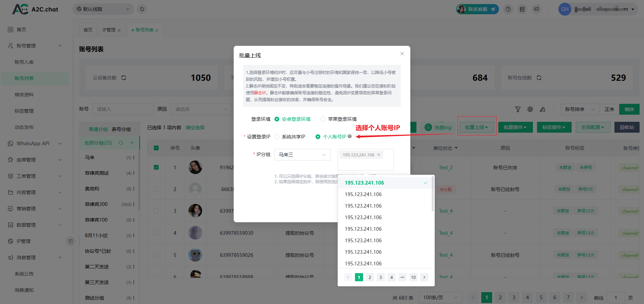Click the refresh icon beside the line selector

tap(142, 9)
